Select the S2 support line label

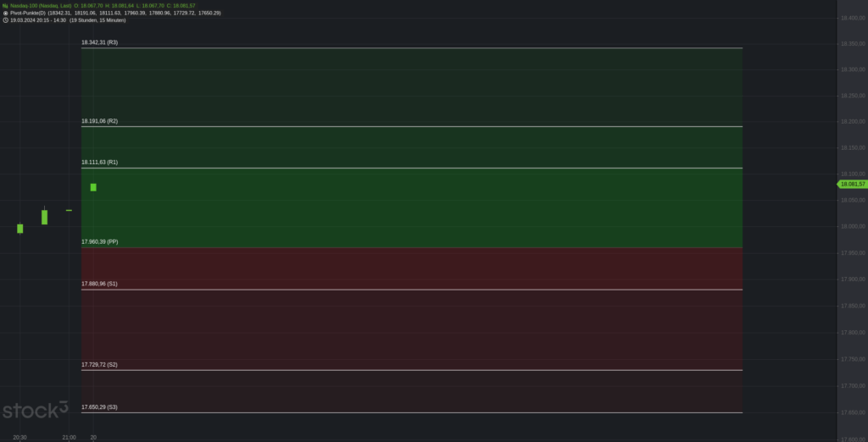tap(99, 365)
